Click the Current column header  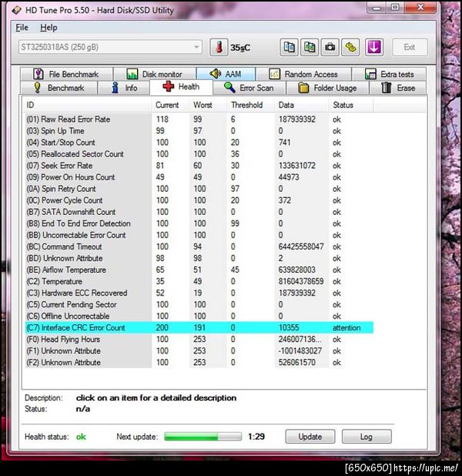point(171,105)
